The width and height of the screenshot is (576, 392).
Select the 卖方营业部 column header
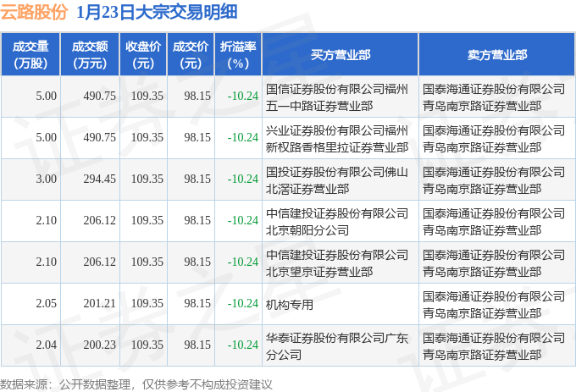pyautogui.click(x=497, y=55)
